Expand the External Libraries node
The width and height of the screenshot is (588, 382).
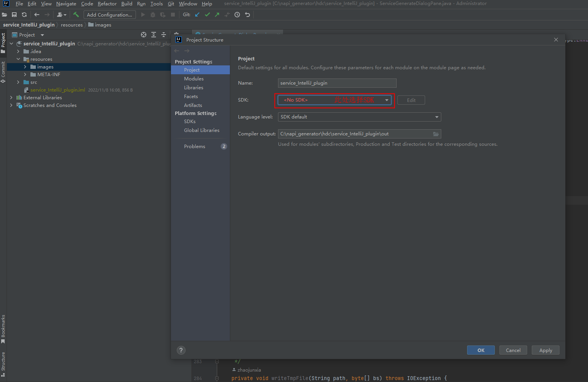(x=11, y=98)
